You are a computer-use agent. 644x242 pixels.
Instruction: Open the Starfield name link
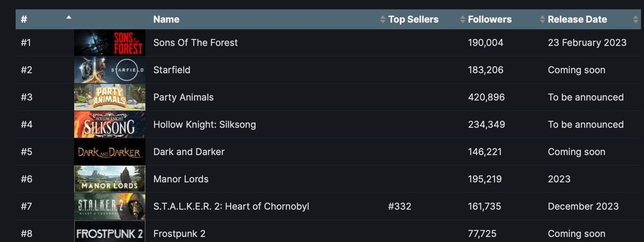[x=172, y=70]
